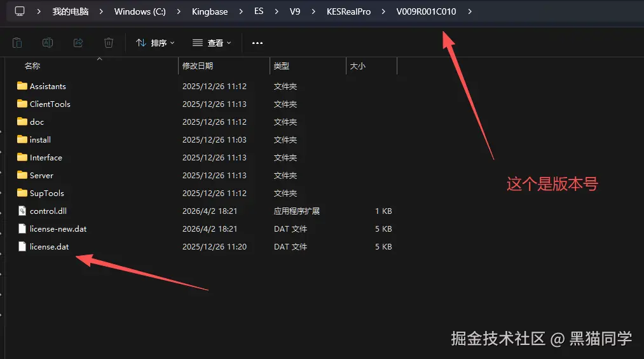Click the install folder icon
The height and width of the screenshot is (359, 644).
click(22, 139)
